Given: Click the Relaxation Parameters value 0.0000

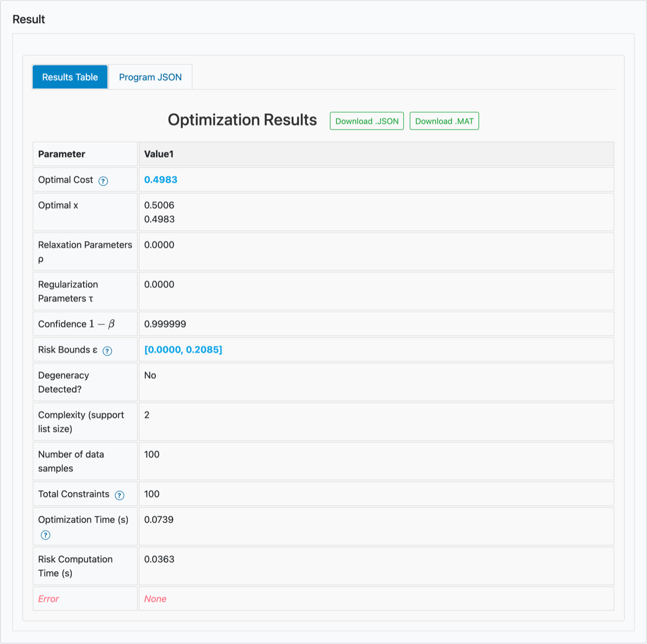Looking at the screenshot, I should 159,245.
